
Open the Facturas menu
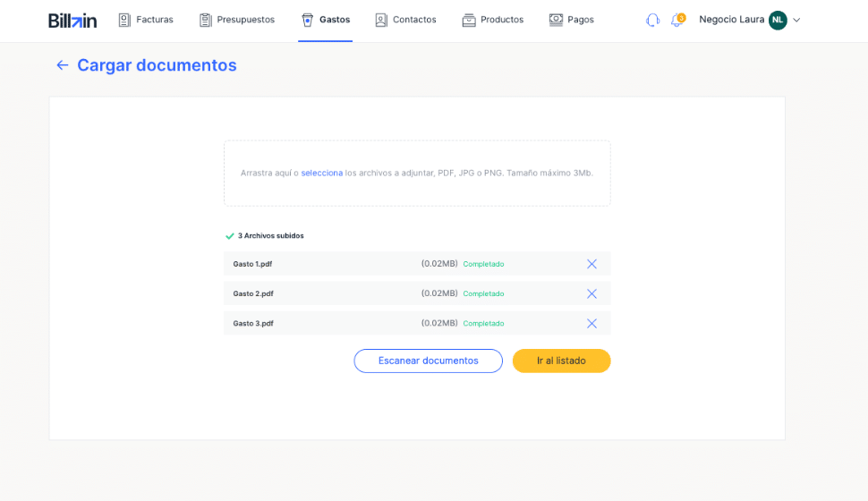click(146, 20)
